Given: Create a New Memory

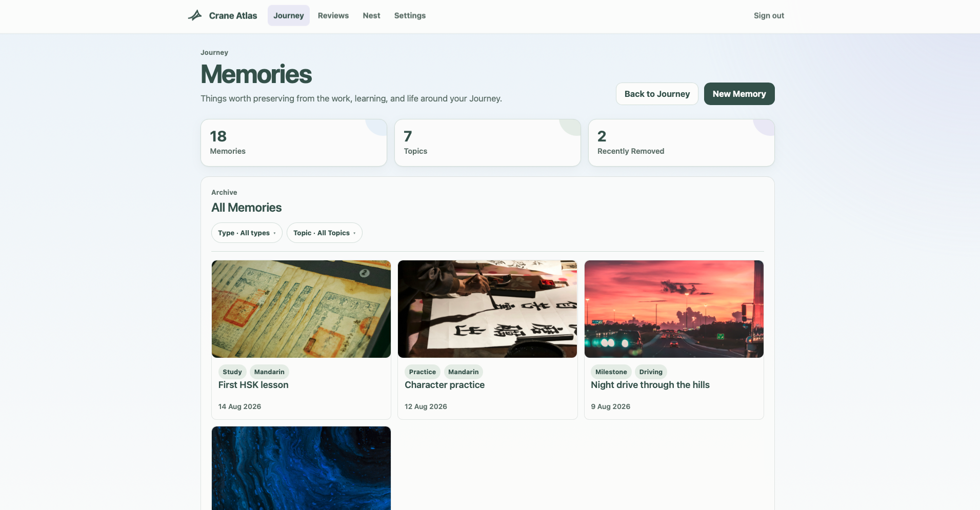Looking at the screenshot, I should pyautogui.click(x=739, y=94).
